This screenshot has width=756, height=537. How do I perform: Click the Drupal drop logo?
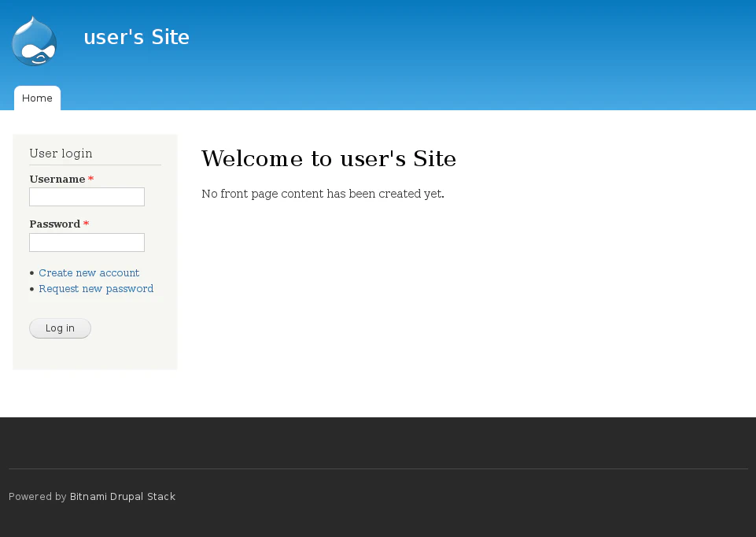point(35,41)
